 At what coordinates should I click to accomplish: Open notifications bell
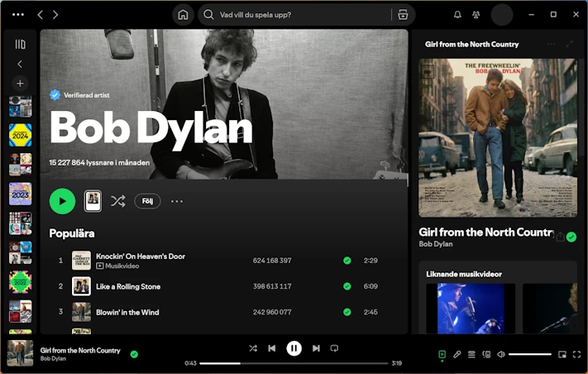pyautogui.click(x=457, y=15)
